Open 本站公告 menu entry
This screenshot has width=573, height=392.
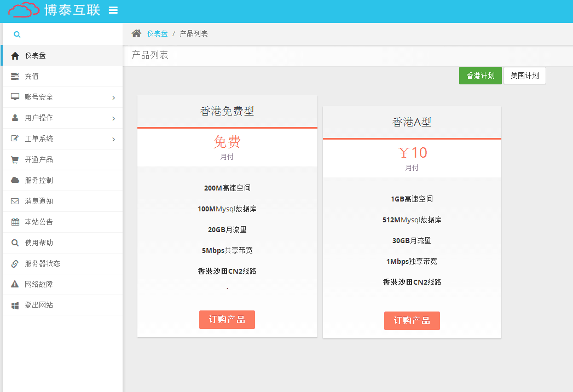(62, 222)
